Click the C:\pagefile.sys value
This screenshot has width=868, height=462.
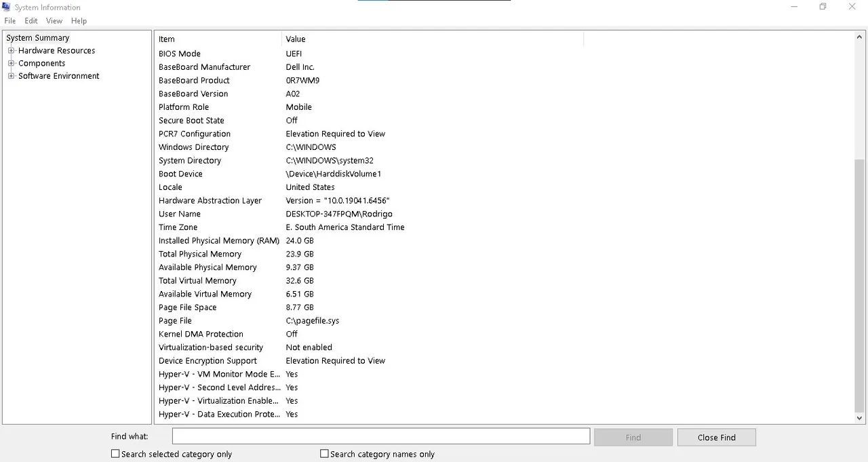(x=313, y=321)
